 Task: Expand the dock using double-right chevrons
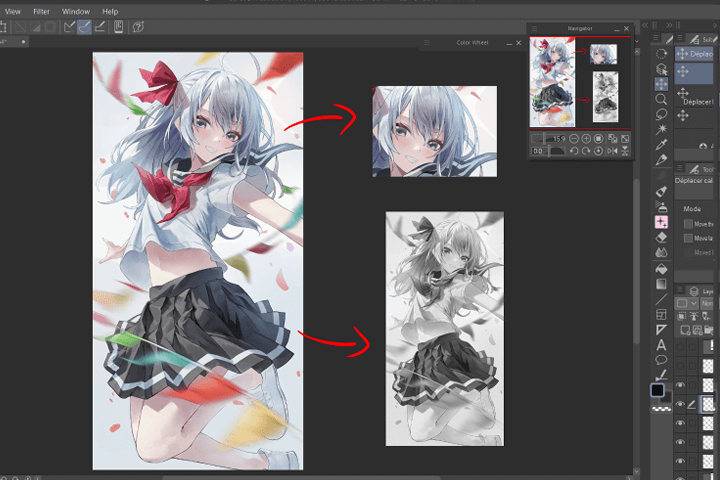669,25
